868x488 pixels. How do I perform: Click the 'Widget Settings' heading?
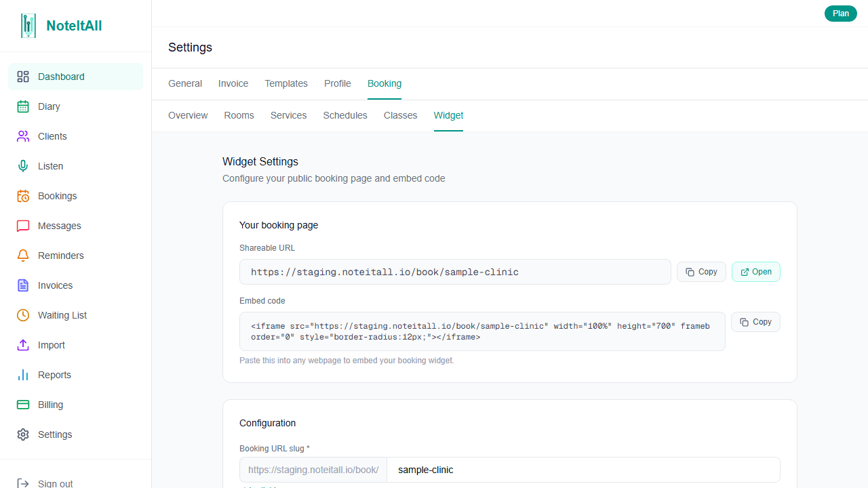260,161
